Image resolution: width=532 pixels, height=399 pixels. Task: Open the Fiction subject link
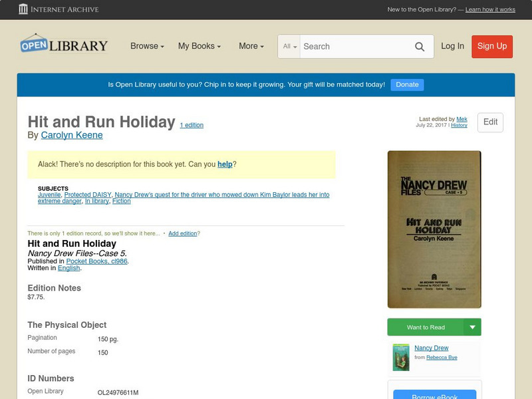(122, 201)
